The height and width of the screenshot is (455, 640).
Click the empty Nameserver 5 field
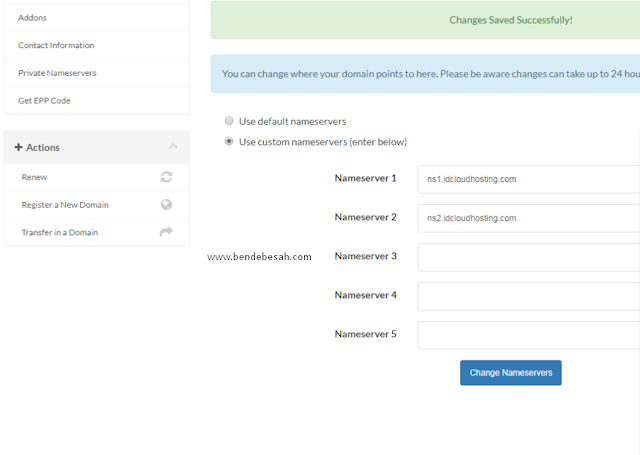click(529, 335)
